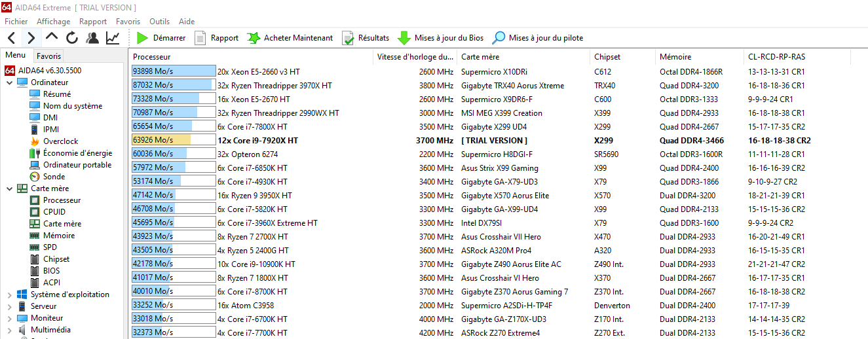
Task: Open the Aide menu
Action: coord(187,22)
